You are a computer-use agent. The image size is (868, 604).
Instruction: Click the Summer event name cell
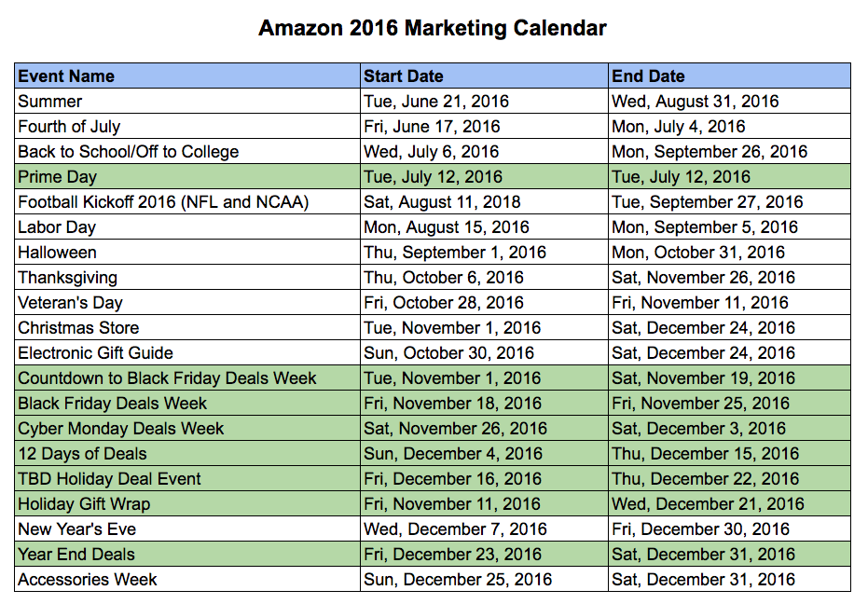point(187,102)
